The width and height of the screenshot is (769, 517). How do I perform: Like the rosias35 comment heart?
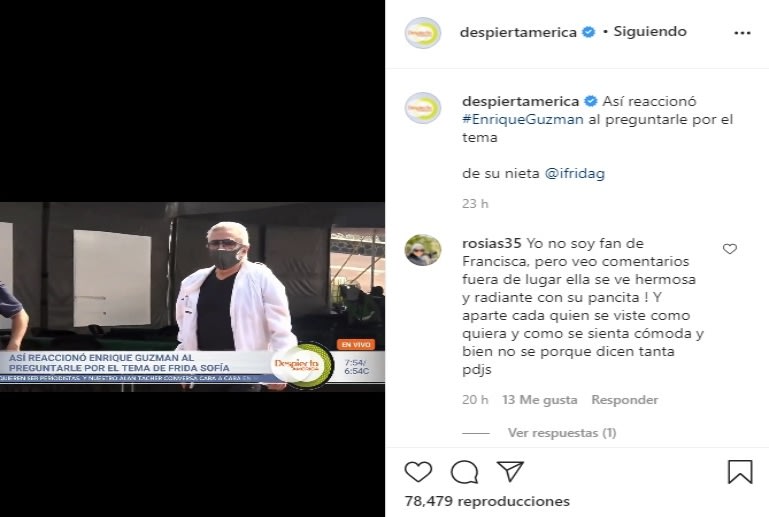(730, 249)
